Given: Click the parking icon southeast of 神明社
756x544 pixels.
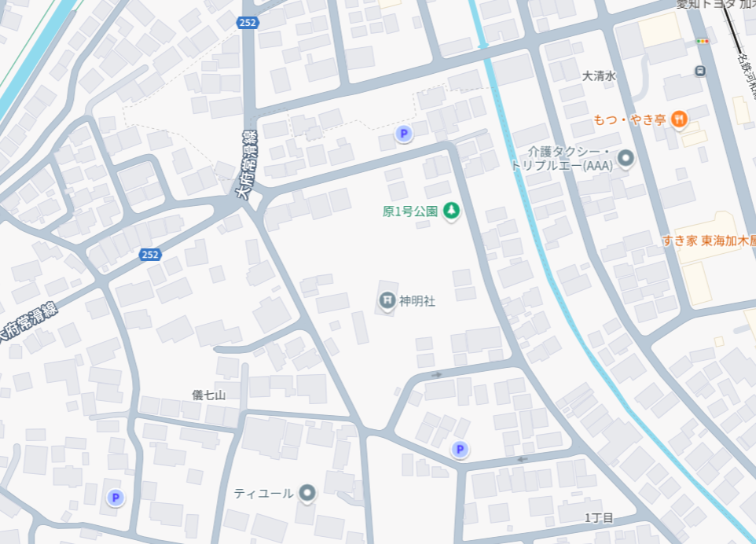Looking at the screenshot, I should click(460, 450).
